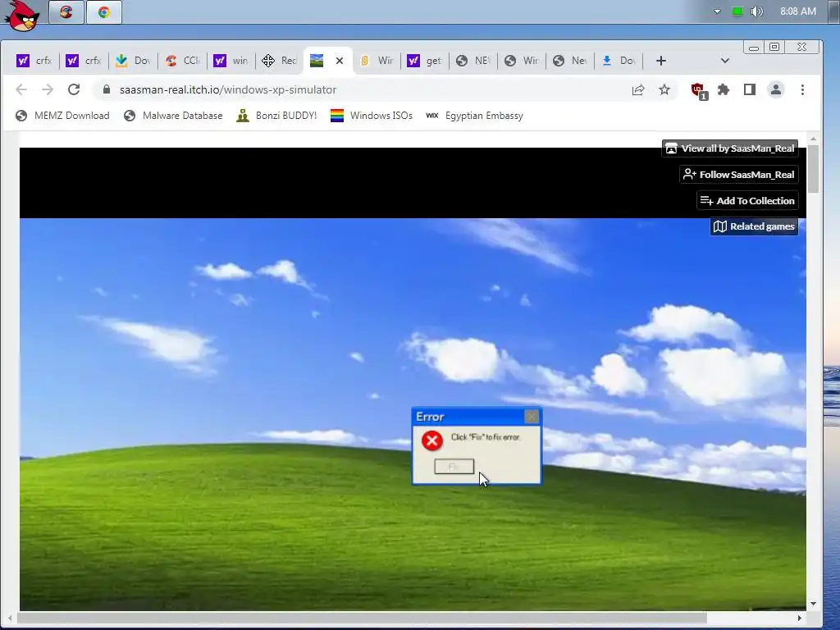Switch to the 'Red' tab
The image size is (840, 630).
click(x=279, y=61)
